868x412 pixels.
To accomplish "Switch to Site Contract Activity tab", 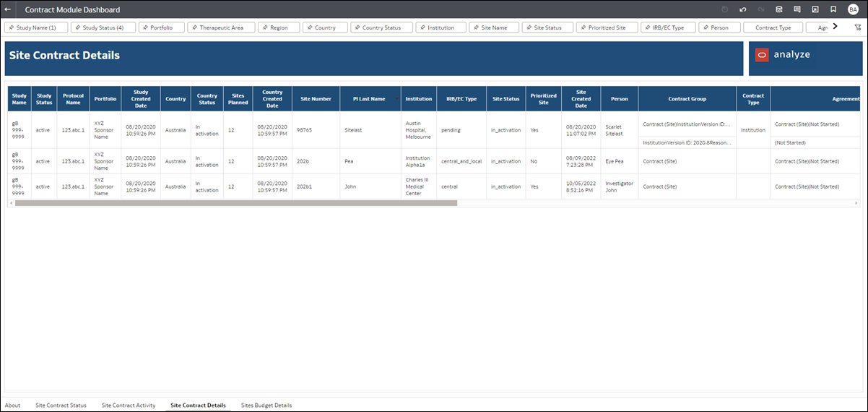I will pyautogui.click(x=129, y=405).
